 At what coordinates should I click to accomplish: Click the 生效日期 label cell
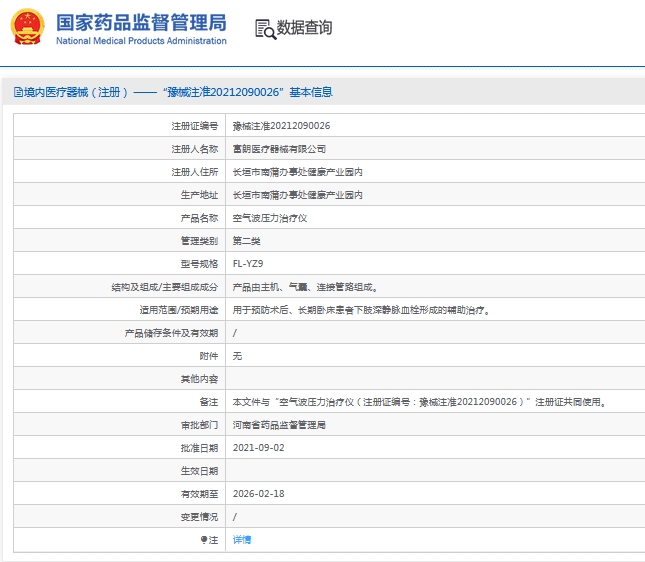(x=120, y=471)
